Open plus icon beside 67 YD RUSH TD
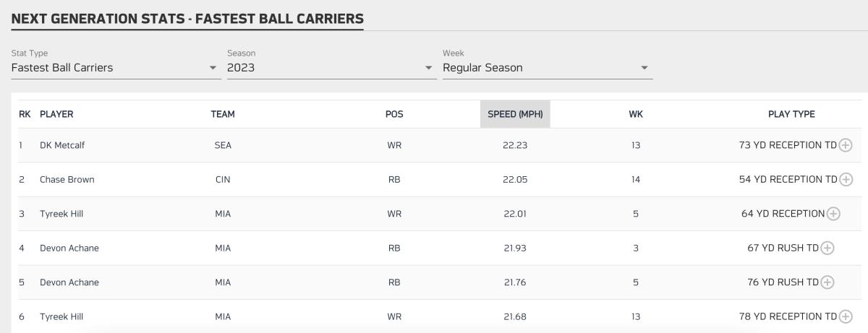868x333 pixels. coord(827,248)
